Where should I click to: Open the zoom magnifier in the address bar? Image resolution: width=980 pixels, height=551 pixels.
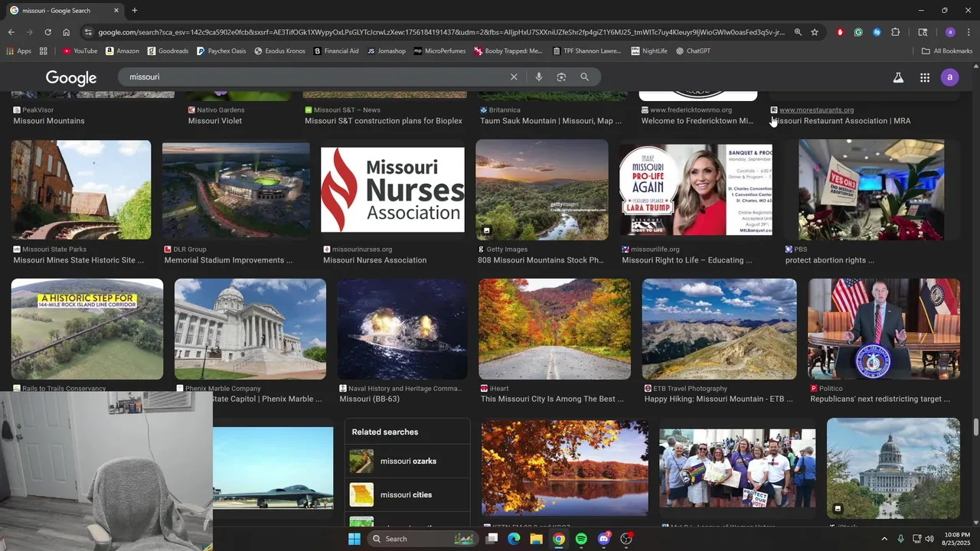coord(798,32)
